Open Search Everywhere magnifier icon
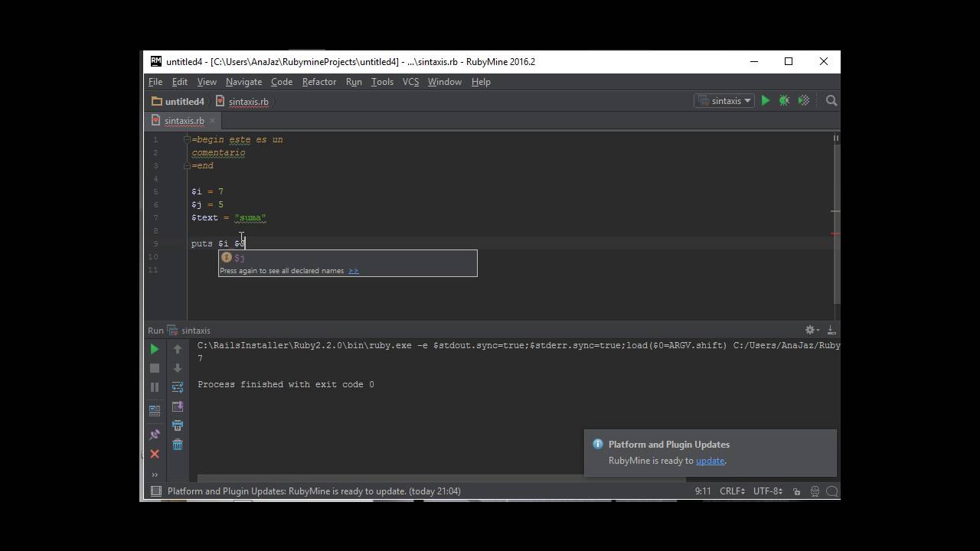Viewport: 980px width, 551px height. point(831,101)
